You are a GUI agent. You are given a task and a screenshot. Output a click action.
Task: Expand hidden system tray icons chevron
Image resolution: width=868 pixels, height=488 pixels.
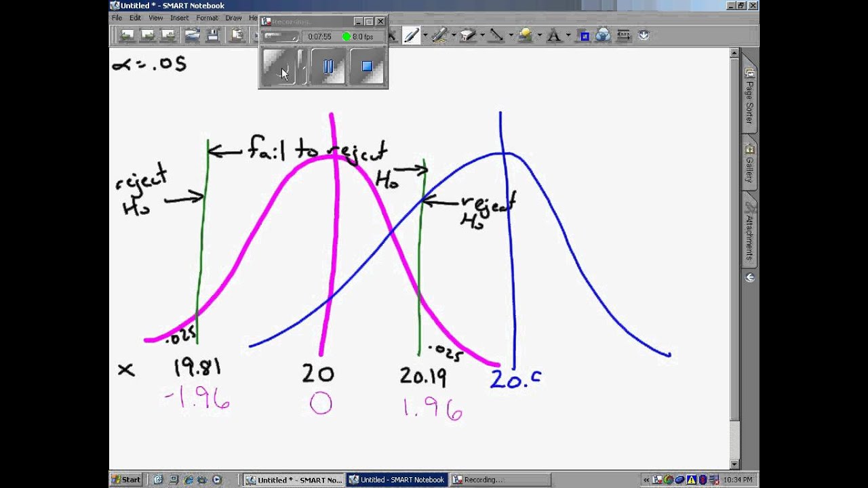click(x=646, y=480)
